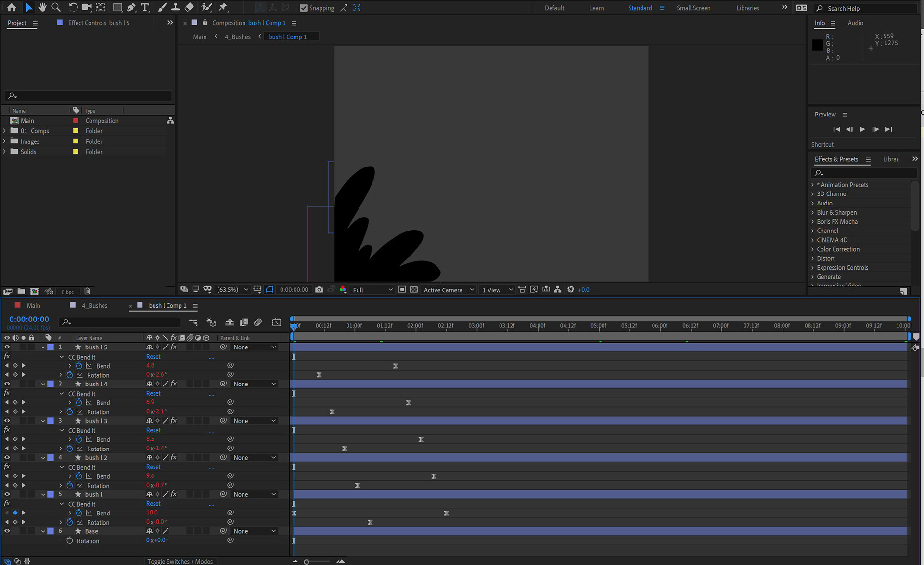Select the Type tool
This screenshot has height=565, width=924.
(145, 7)
